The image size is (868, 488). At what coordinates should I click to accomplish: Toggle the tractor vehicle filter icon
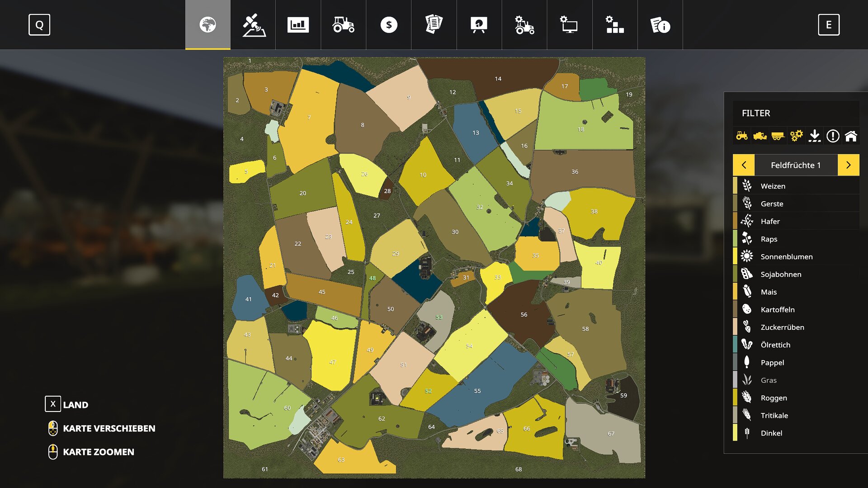pos(742,136)
